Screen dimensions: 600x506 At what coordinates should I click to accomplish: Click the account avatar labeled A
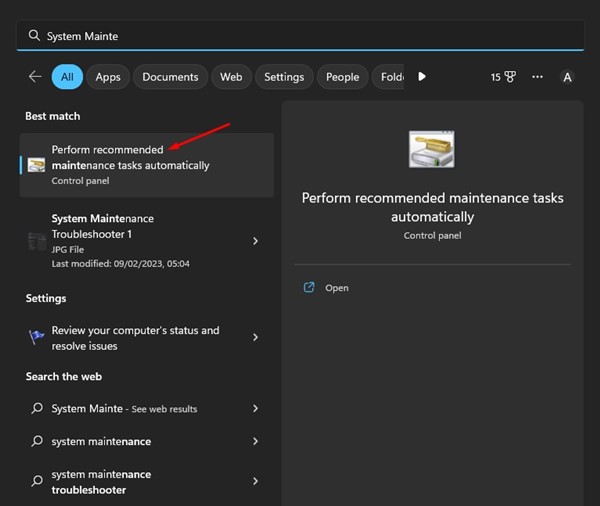tap(567, 77)
